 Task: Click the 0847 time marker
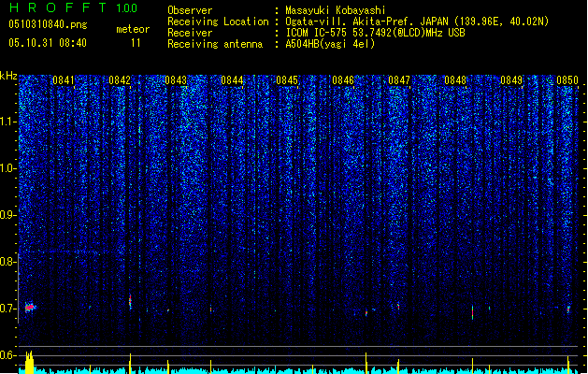(399, 80)
